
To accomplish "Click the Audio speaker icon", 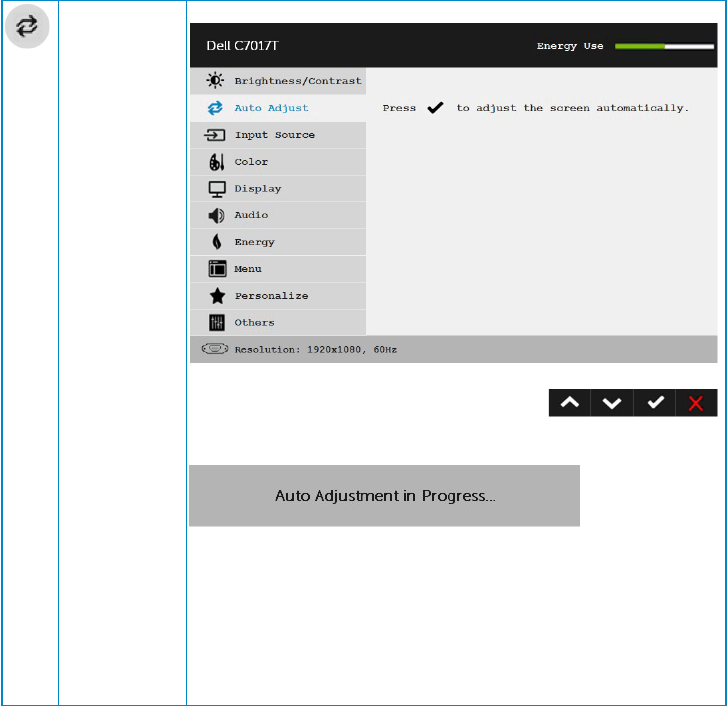I will pos(216,215).
